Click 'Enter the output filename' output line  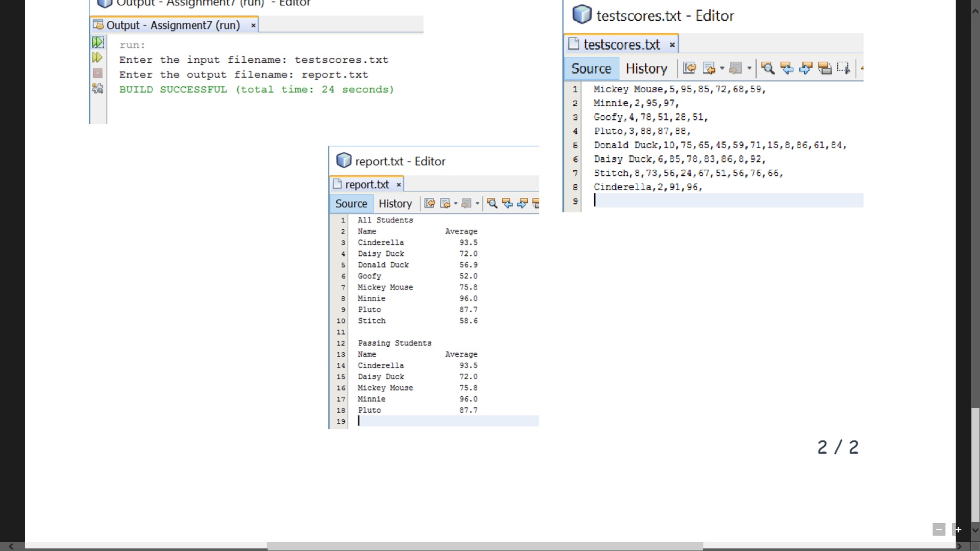[x=244, y=74]
